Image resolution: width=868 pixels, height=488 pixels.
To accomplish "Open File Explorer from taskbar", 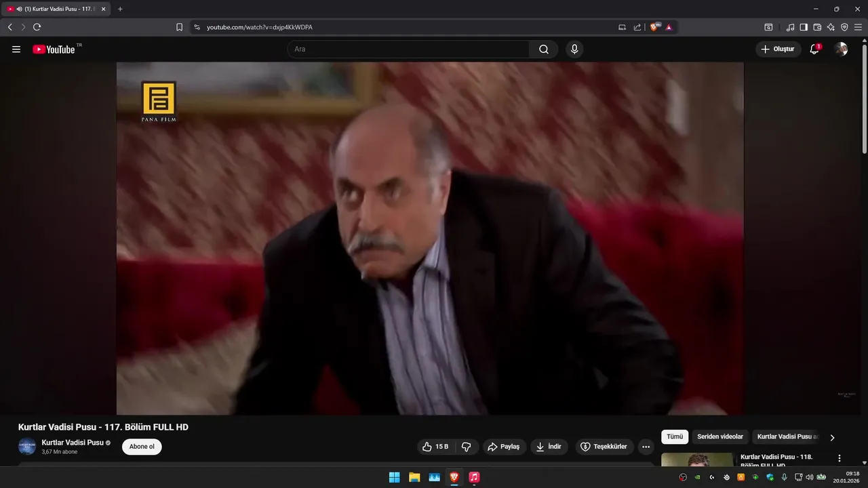I will pos(414,477).
